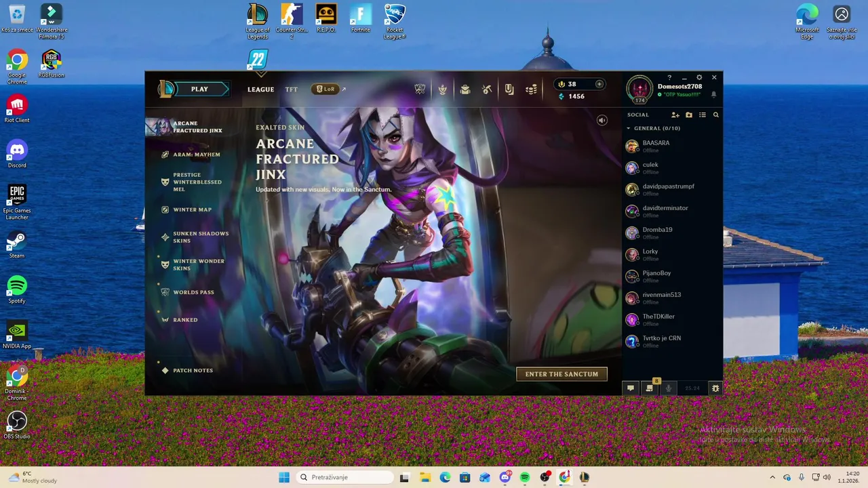Open the Profile crest icon
Screen dimensions: 868x488
(x=442, y=89)
